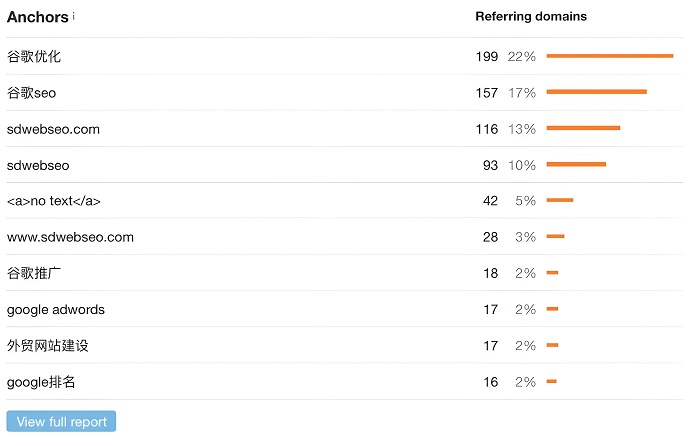Image resolution: width=700 pixels, height=446 pixels.
Task: Select the 谷歌seo anchor text
Action: [31, 93]
